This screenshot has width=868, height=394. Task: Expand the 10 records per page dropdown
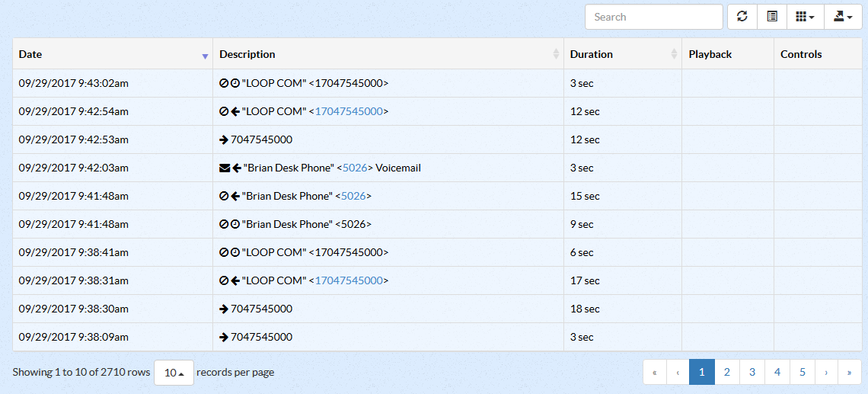[174, 373]
